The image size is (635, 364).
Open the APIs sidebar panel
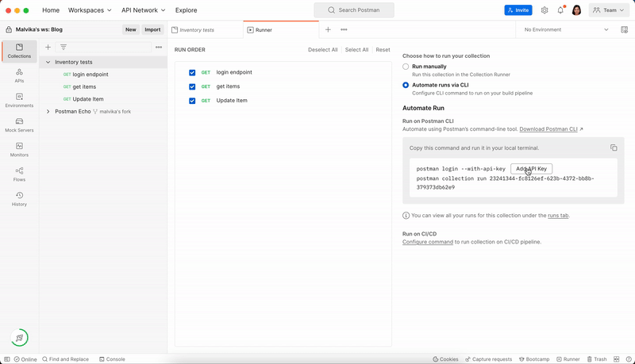pyautogui.click(x=19, y=75)
